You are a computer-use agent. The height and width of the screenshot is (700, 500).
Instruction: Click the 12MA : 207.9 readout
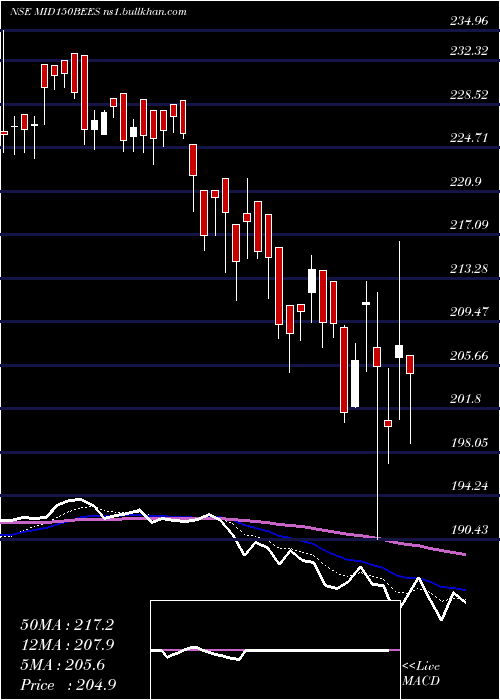click(67, 645)
